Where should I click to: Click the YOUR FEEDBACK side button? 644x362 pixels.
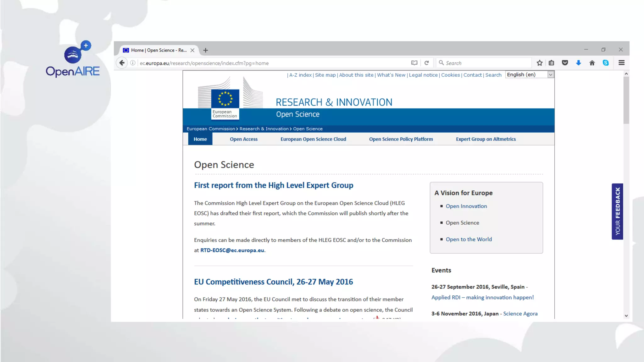[617, 211]
